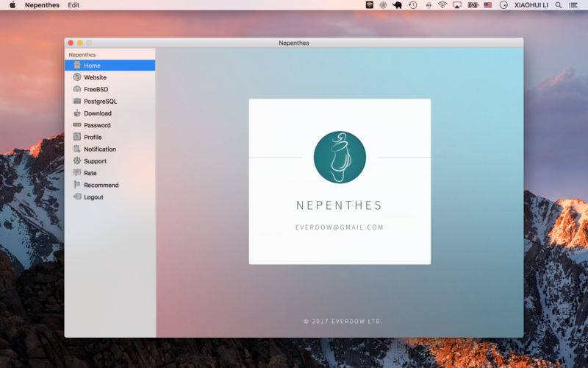Screen dimensions: 588x368
Task: Open Spotlight search magnifier
Action: (x=559, y=5)
